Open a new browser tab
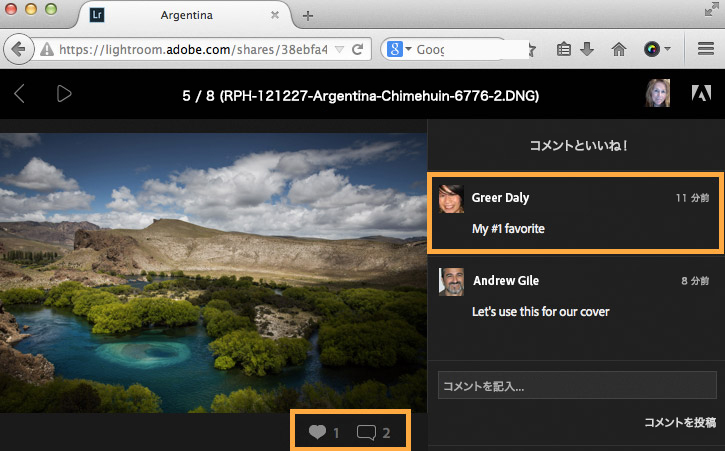 [307, 16]
